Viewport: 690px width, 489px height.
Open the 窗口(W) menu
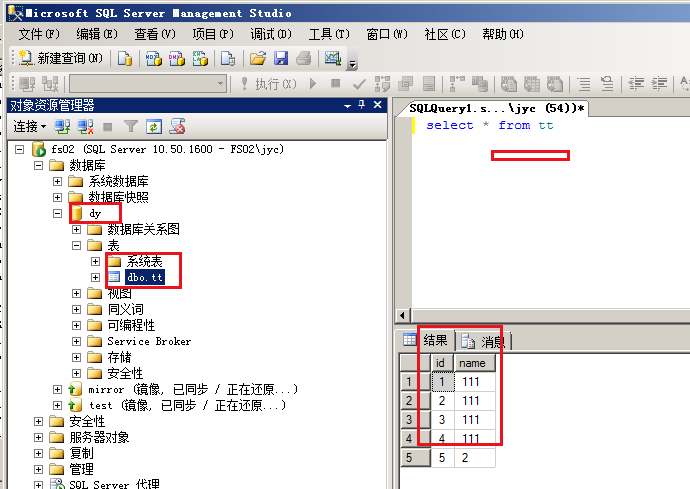387,34
